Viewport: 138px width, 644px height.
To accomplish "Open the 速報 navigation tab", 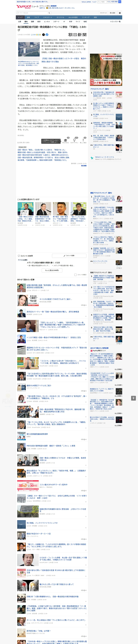I will coord(28,17).
